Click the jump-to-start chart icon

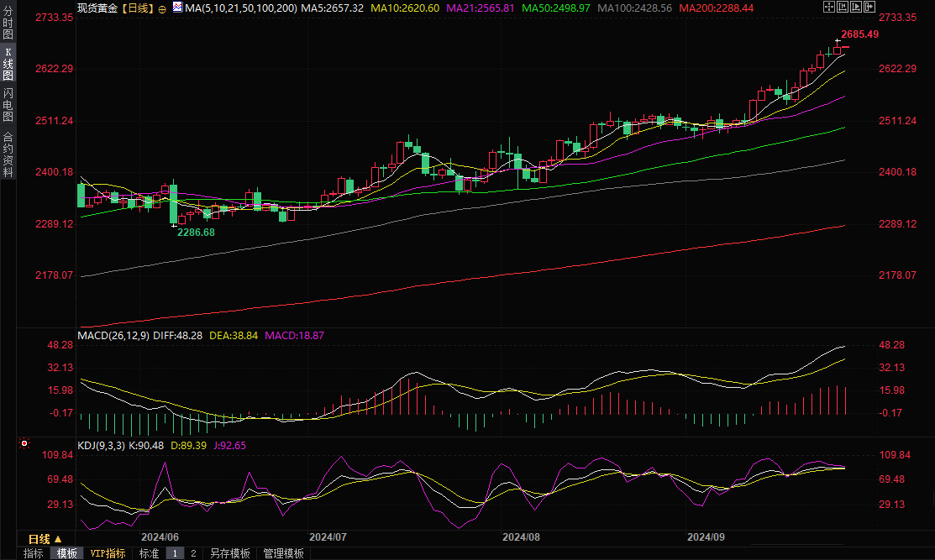pyautogui.click(x=841, y=8)
